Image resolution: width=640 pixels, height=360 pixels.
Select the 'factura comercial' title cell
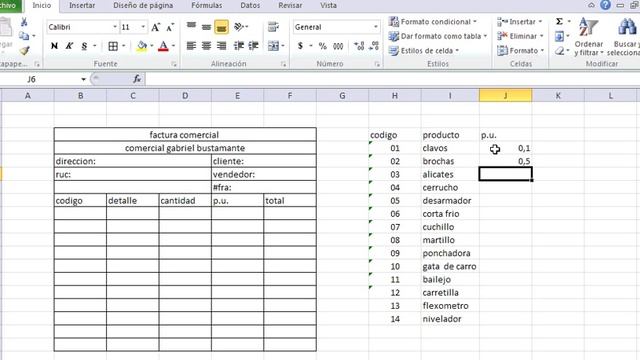pyautogui.click(x=185, y=135)
